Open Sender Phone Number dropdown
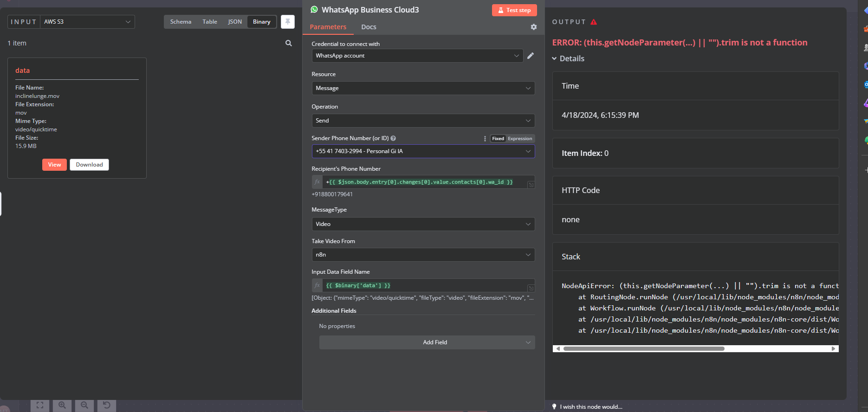The image size is (868, 412). [x=423, y=151]
